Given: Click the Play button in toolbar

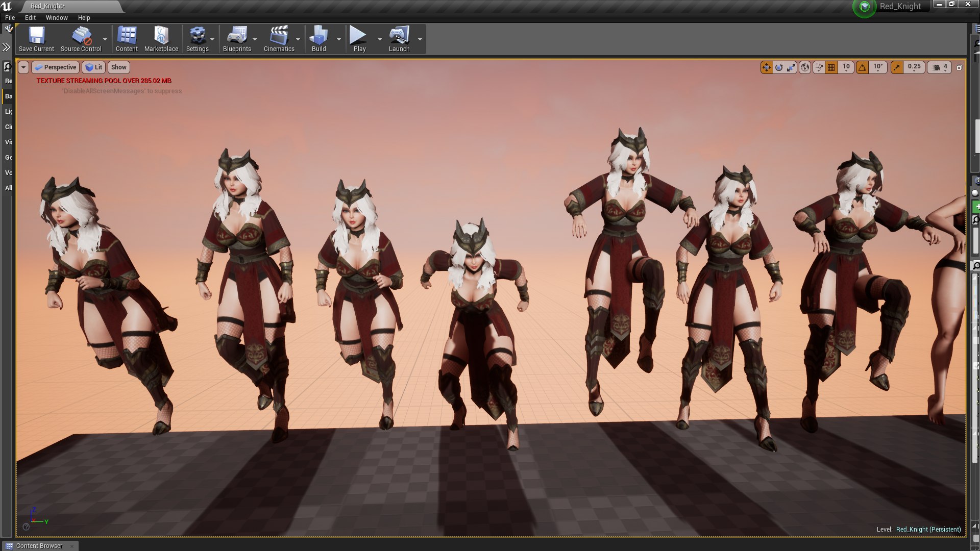Looking at the screenshot, I should [x=359, y=39].
